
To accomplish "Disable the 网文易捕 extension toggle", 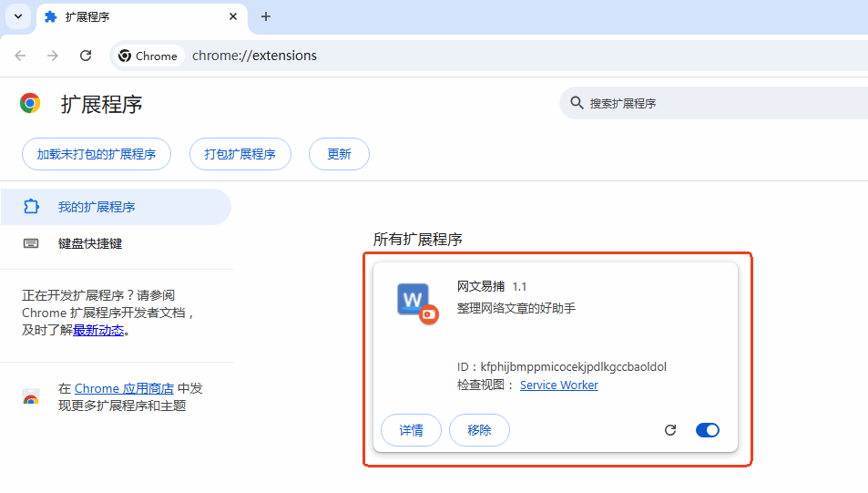I will pos(707,430).
